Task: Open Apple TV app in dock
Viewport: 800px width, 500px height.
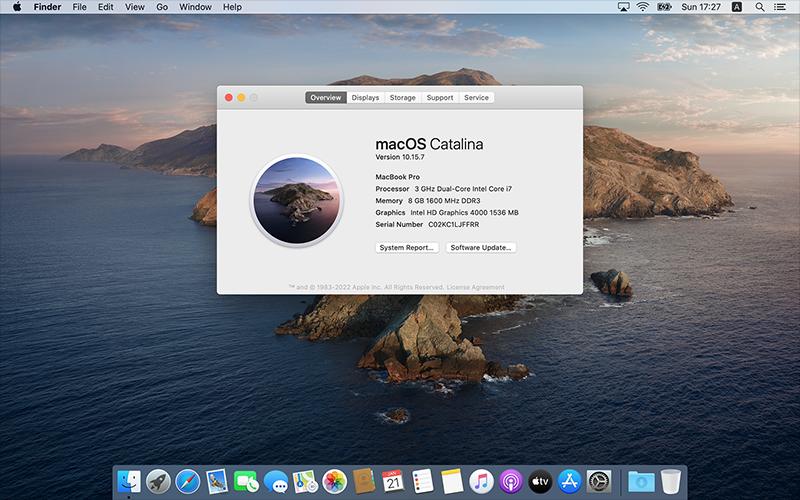Action: (x=540, y=481)
